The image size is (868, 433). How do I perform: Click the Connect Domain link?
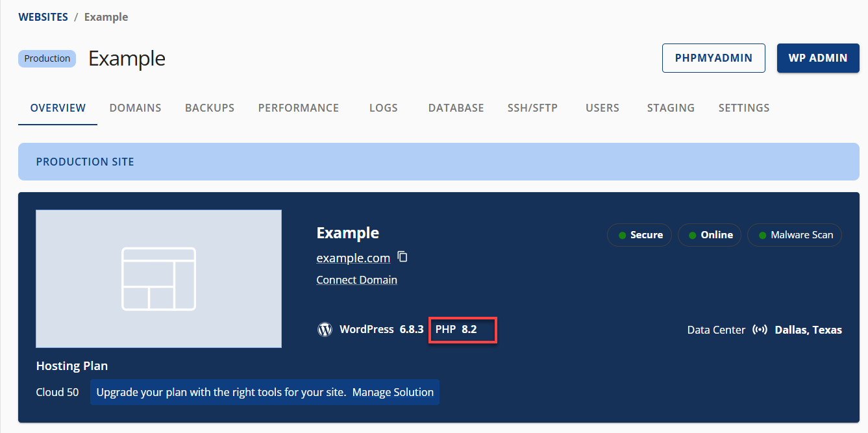[x=356, y=279]
